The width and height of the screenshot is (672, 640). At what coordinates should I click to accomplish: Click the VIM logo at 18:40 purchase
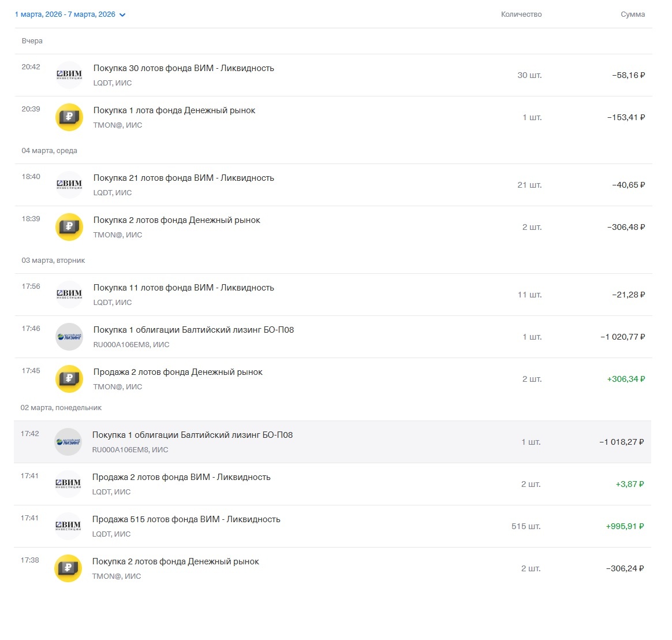coord(69,185)
